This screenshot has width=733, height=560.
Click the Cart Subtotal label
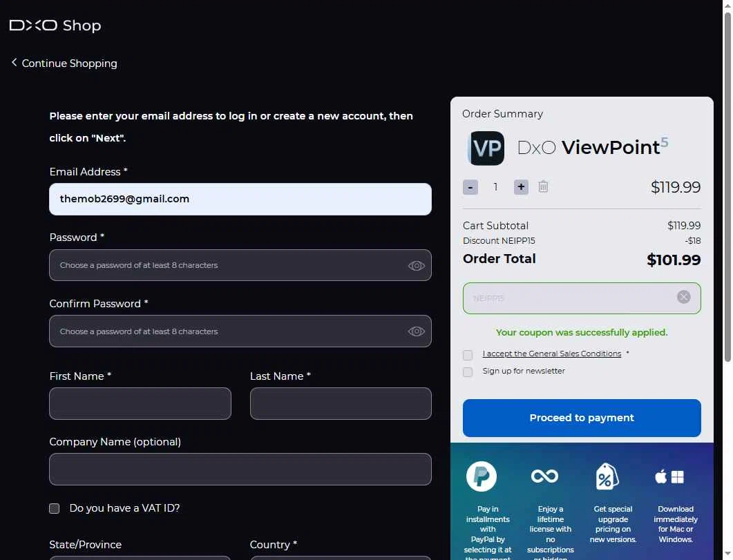click(x=495, y=226)
